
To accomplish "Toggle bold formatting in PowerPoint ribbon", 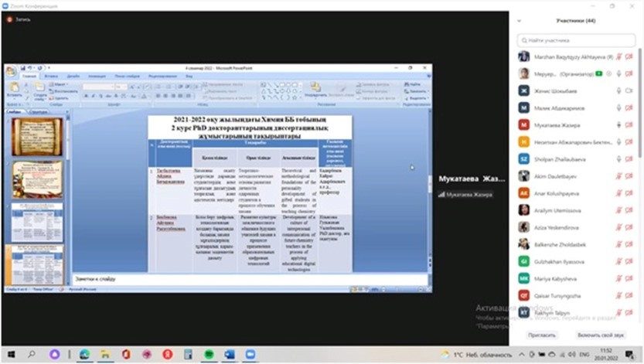I will (87, 96).
